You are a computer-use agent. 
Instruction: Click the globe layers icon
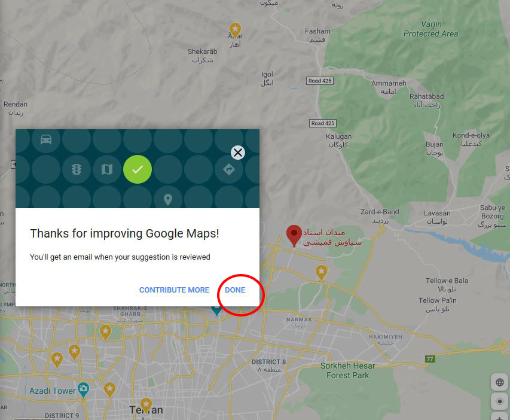pos(500,382)
